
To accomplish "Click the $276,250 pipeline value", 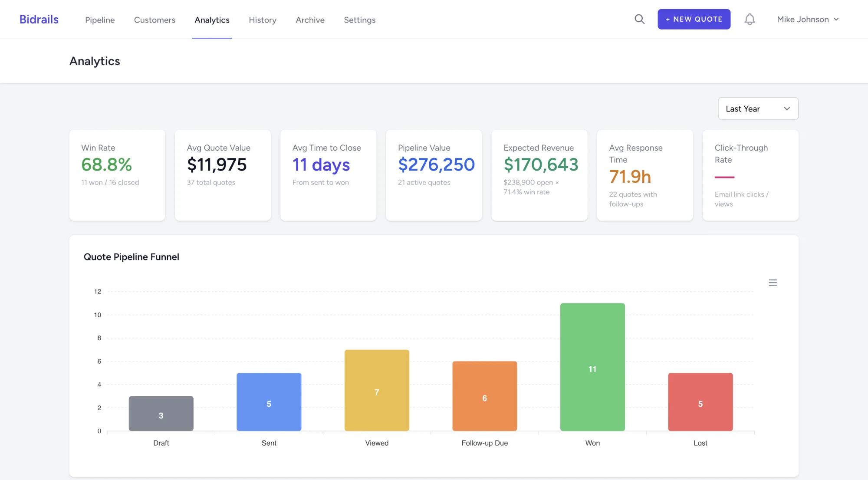I will pyautogui.click(x=436, y=164).
